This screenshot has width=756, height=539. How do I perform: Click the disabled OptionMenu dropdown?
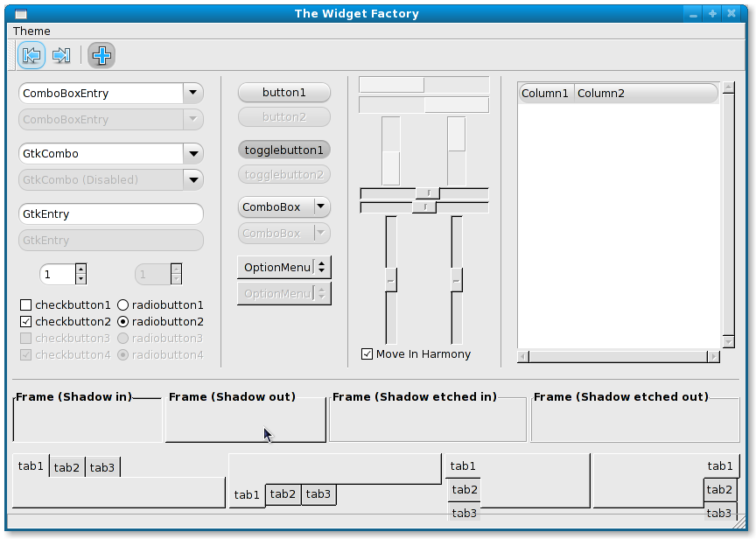pos(284,294)
